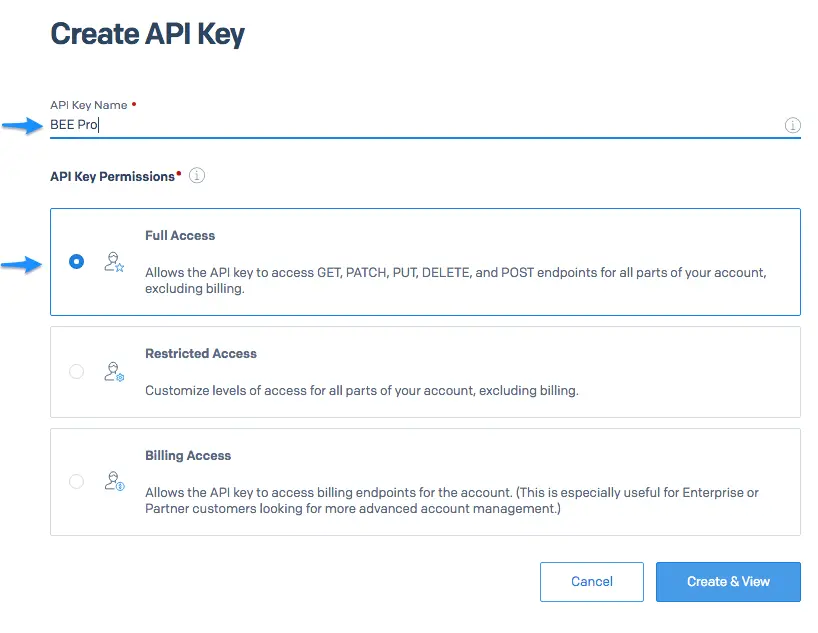Image resolution: width=818 pixels, height=633 pixels.
Task: Click the info icon in API Key Name field
Action: [792, 125]
